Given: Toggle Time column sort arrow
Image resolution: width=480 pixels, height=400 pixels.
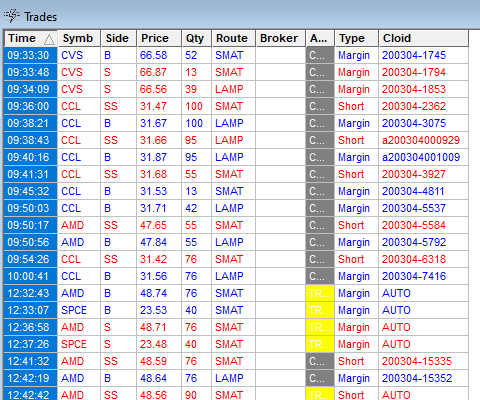Looking at the screenshot, I should click(x=49, y=39).
